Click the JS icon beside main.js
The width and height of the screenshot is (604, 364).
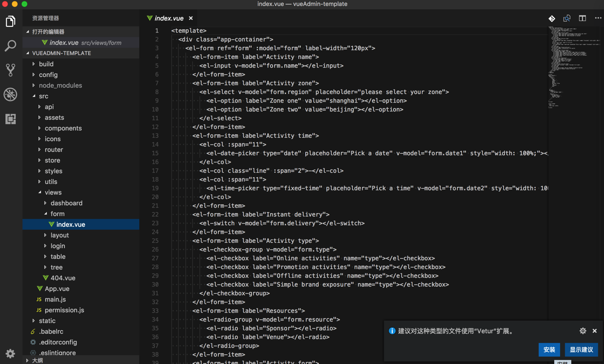[39, 299]
